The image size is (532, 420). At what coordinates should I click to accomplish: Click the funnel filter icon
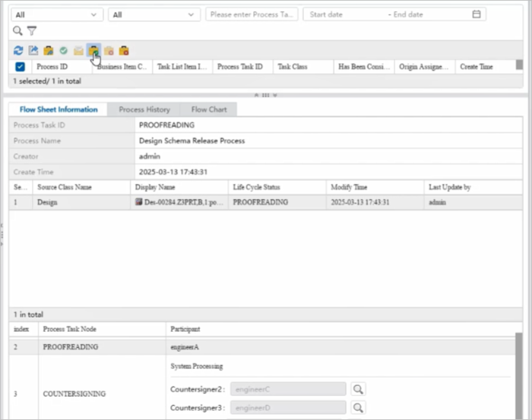coord(32,31)
